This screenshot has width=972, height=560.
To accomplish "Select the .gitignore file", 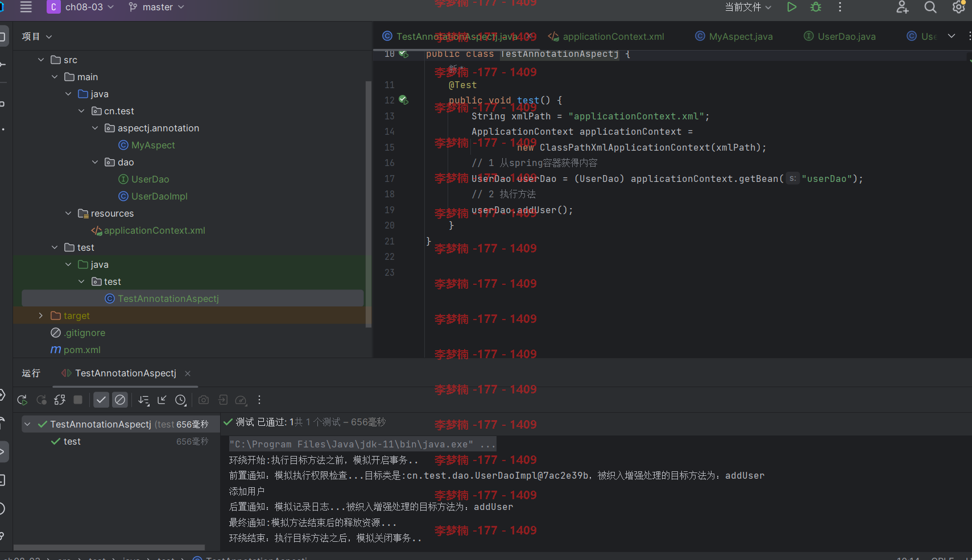I will 78,333.
